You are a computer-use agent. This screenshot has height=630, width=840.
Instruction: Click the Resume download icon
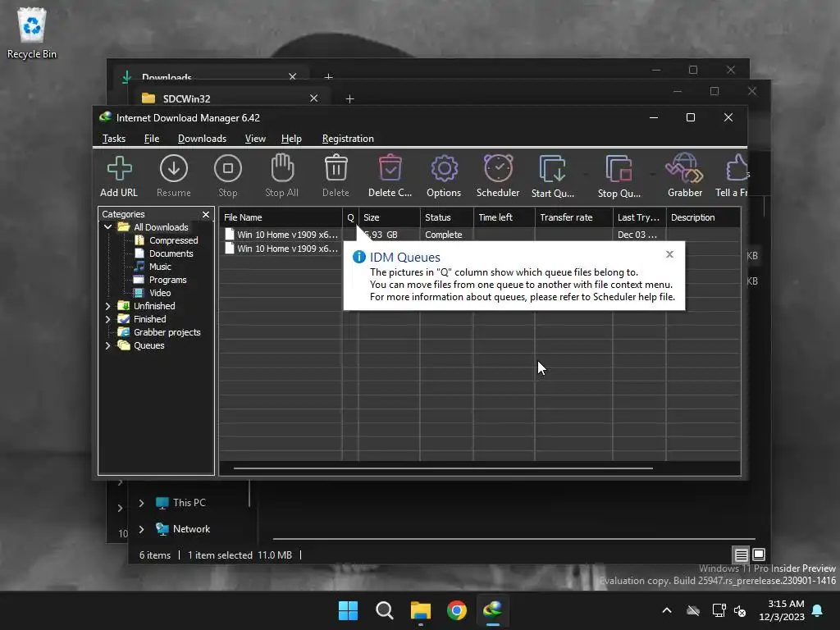pos(174,169)
